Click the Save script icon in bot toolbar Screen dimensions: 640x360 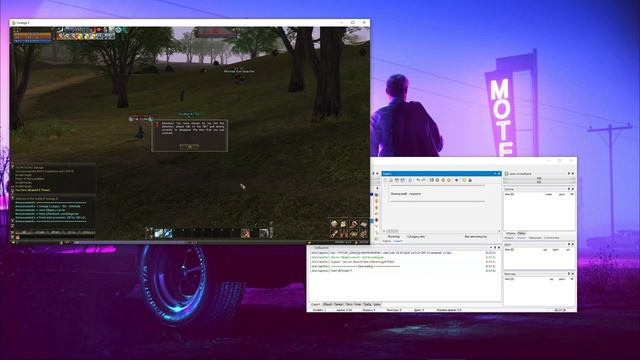point(397,180)
